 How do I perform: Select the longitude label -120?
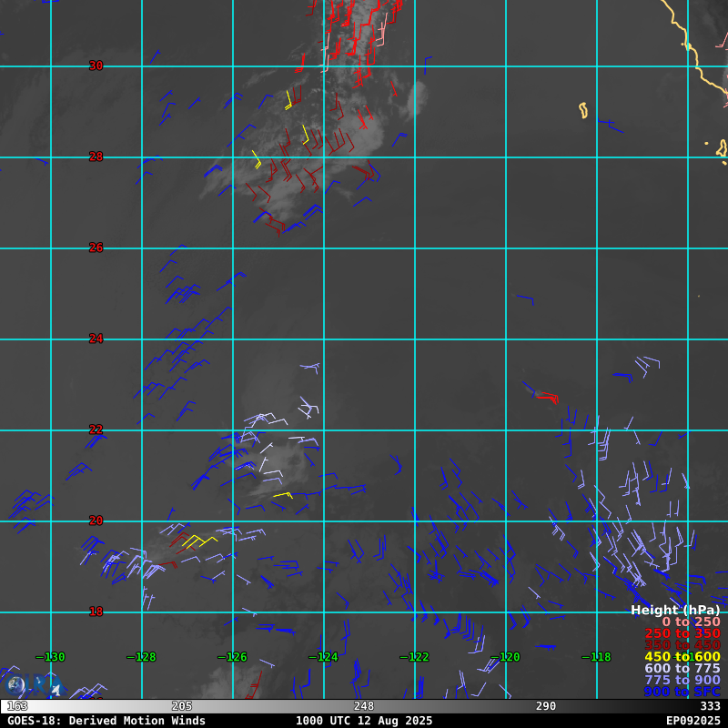(506, 657)
